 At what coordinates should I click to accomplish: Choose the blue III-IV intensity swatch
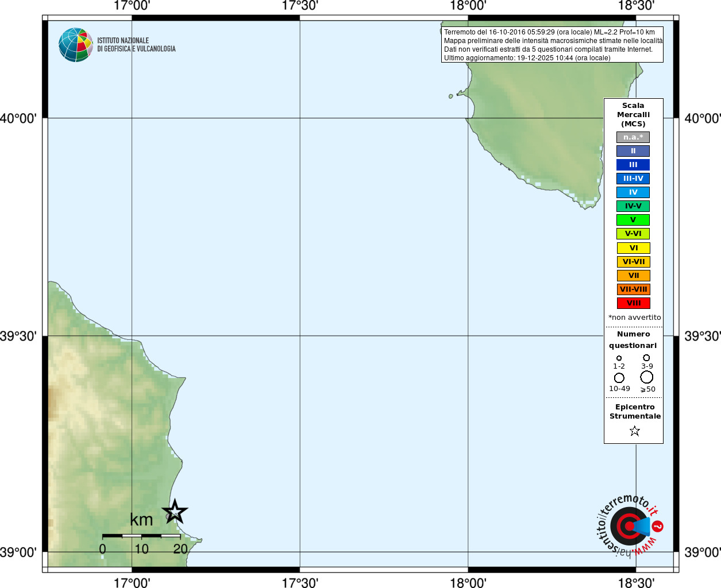click(x=633, y=179)
